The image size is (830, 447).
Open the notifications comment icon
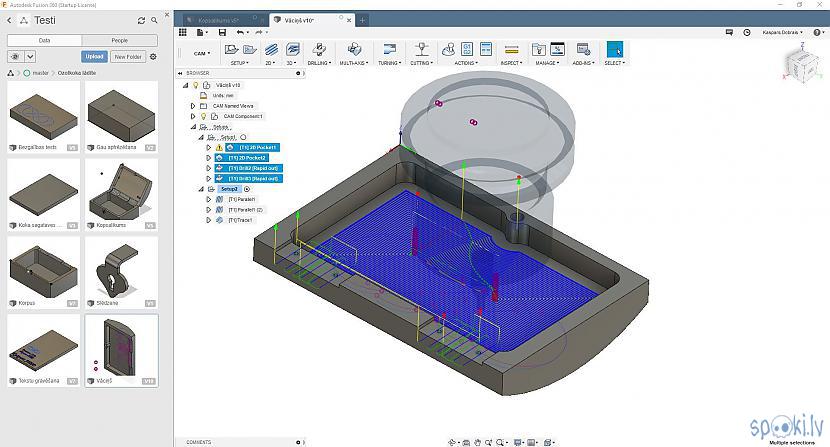[729, 32]
